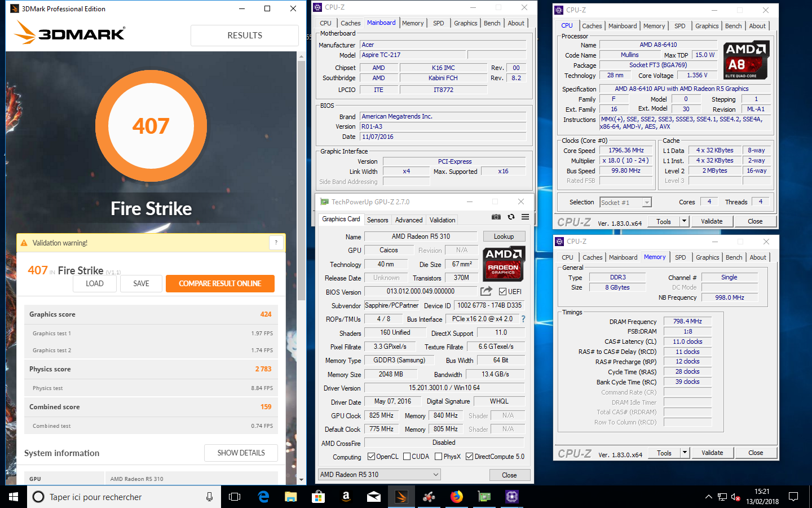Click the RESULTS button in 3DMark

(x=245, y=36)
